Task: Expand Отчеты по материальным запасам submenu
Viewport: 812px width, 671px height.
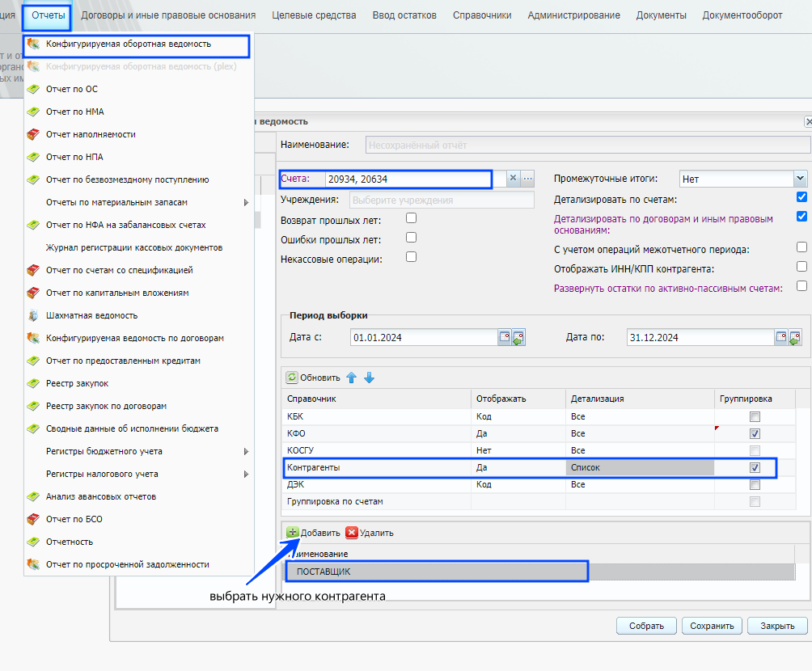Action: (246, 202)
